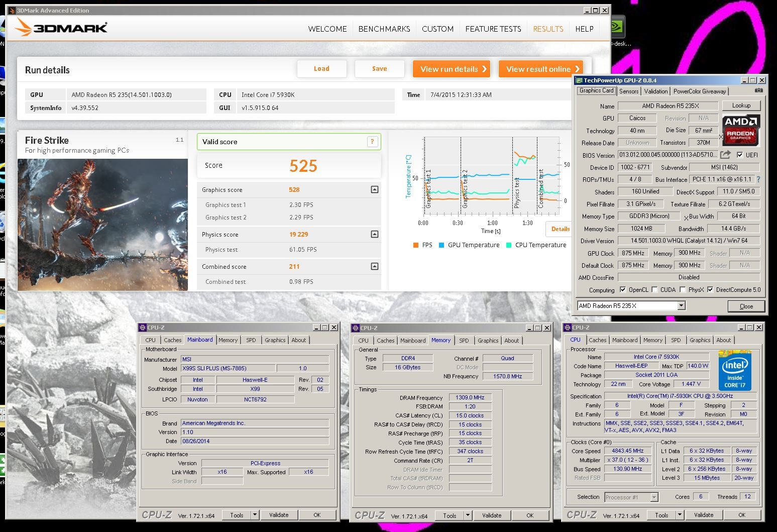Toggle the PhysX checkbox in GPU-Z
This screenshot has width=777, height=532.
coord(683,289)
